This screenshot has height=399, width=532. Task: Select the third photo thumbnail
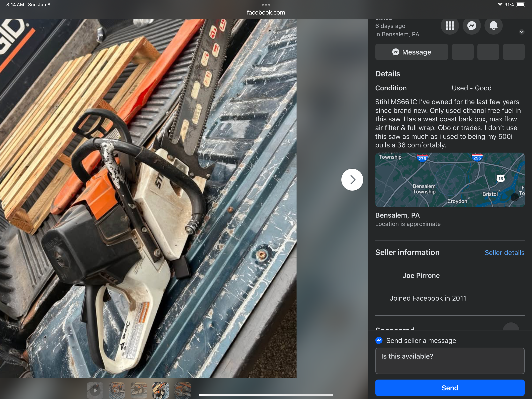(x=139, y=390)
